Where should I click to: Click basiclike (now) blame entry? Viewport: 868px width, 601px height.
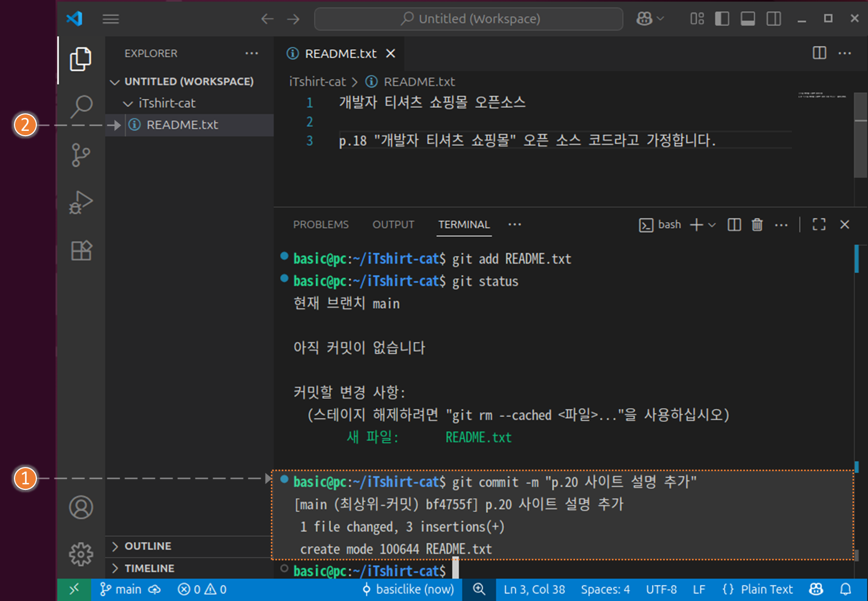408,589
